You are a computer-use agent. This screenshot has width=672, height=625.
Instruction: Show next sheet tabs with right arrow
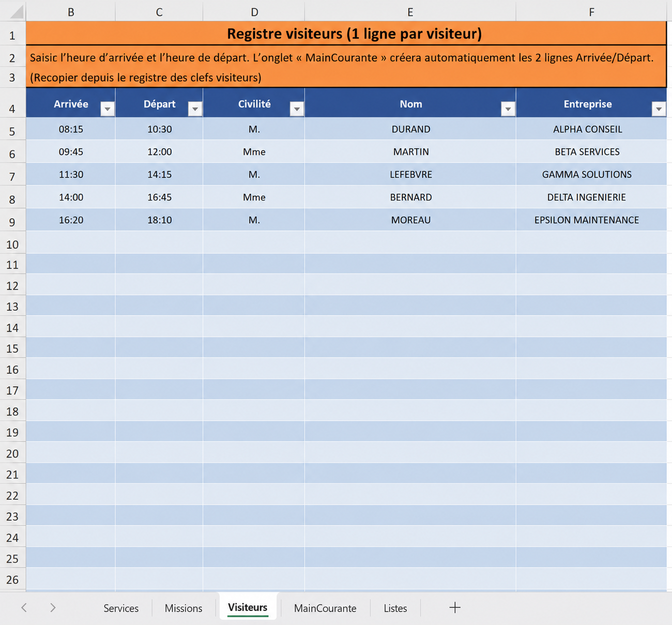point(53,607)
